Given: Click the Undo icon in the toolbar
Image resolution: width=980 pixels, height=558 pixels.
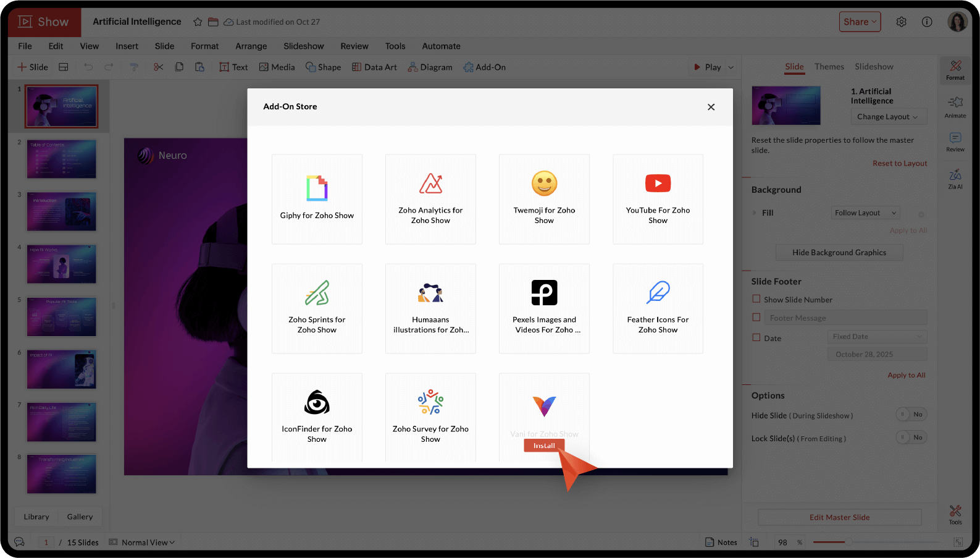Looking at the screenshot, I should (x=88, y=67).
